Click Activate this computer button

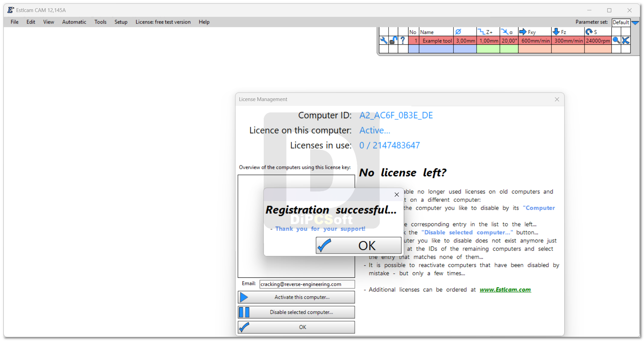296,297
